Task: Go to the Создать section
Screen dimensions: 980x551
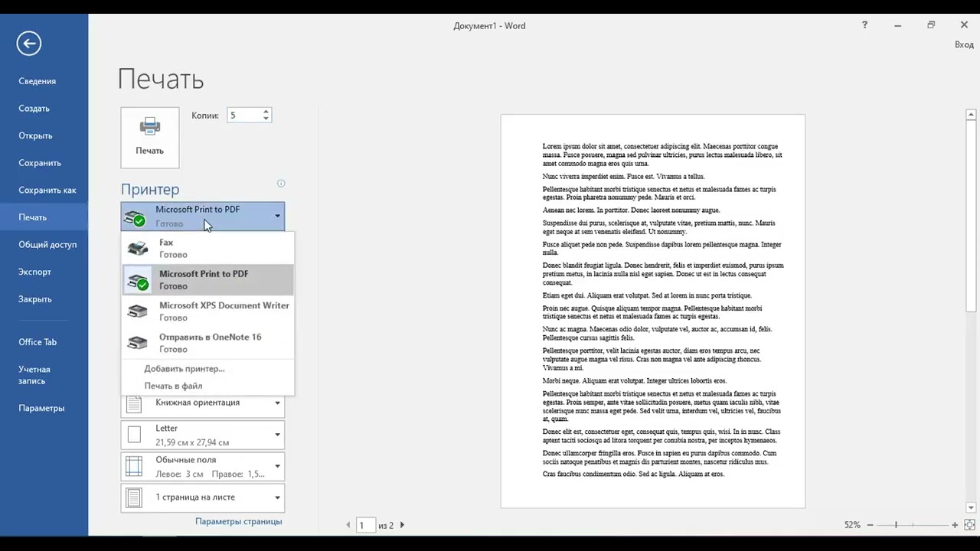Action: point(44,109)
